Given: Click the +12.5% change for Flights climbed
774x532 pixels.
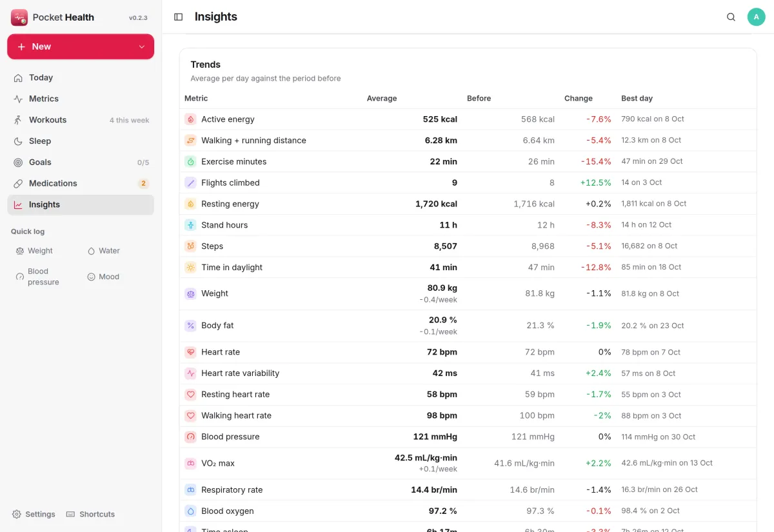Looking at the screenshot, I should [x=596, y=182].
